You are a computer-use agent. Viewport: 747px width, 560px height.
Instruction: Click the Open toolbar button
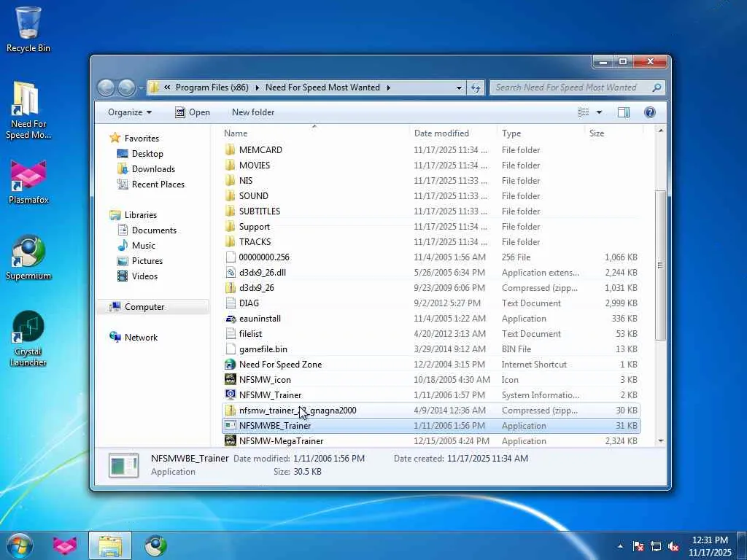[193, 112]
